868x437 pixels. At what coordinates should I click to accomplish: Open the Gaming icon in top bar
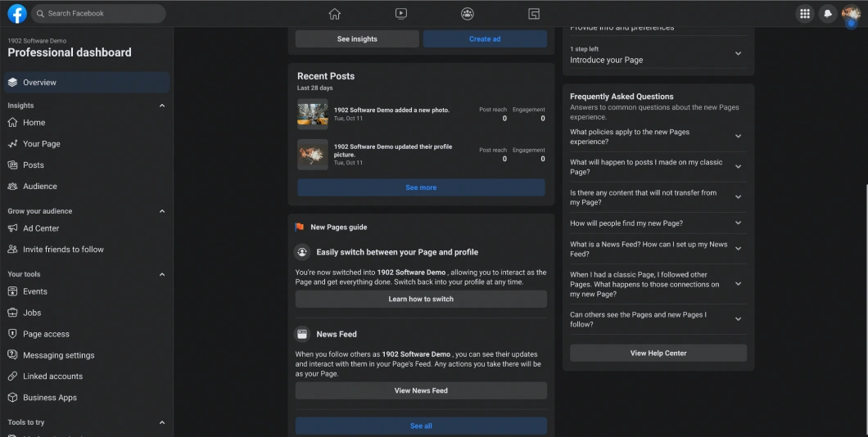point(534,14)
